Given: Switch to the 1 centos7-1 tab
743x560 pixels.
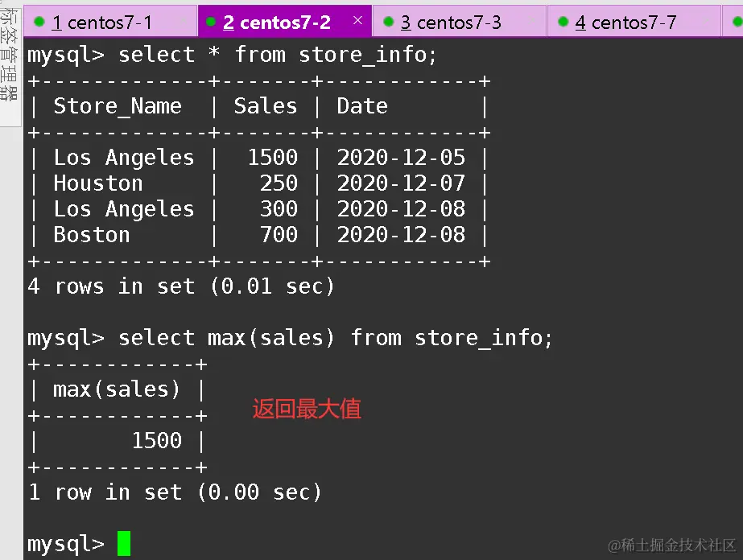Looking at the screenshot, I should (110, 22).
